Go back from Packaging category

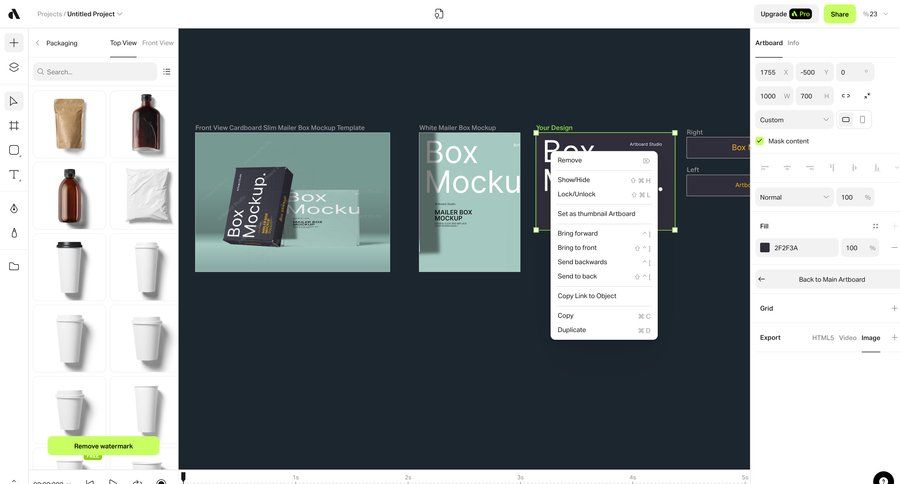click(38, 43)
